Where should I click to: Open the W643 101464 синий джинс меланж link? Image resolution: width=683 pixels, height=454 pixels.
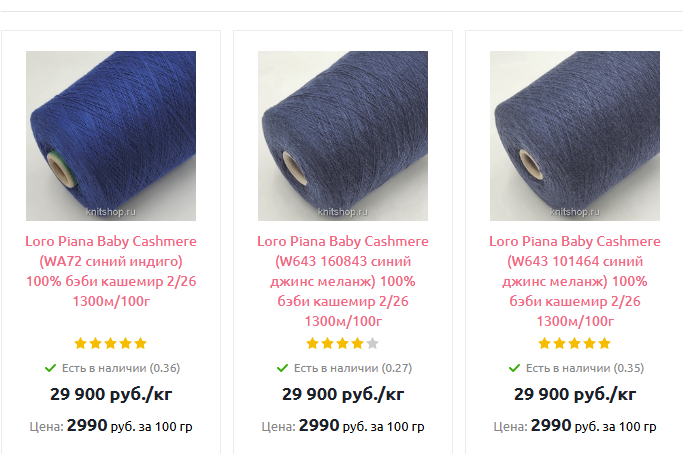click(574, 281)
